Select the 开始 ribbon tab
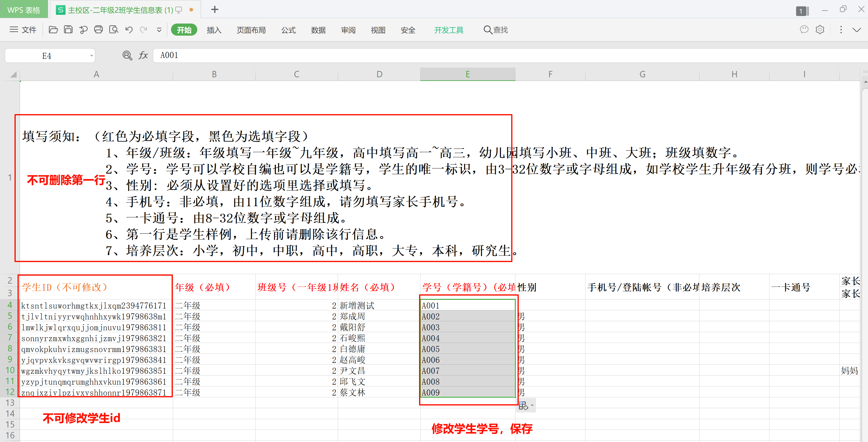Screen dimensions: 868x442 184,30
